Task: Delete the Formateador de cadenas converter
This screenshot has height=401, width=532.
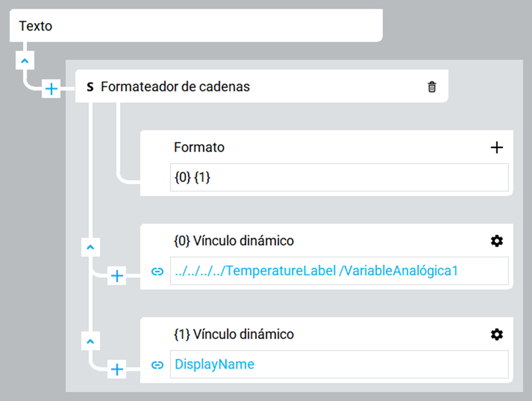Action: pyautogui.click(x=432, y=87)
